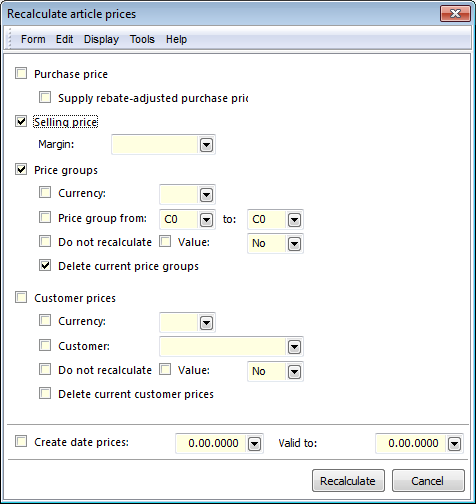Click the Recalculate button
The image size is (476, 504).
coord(348,481)
